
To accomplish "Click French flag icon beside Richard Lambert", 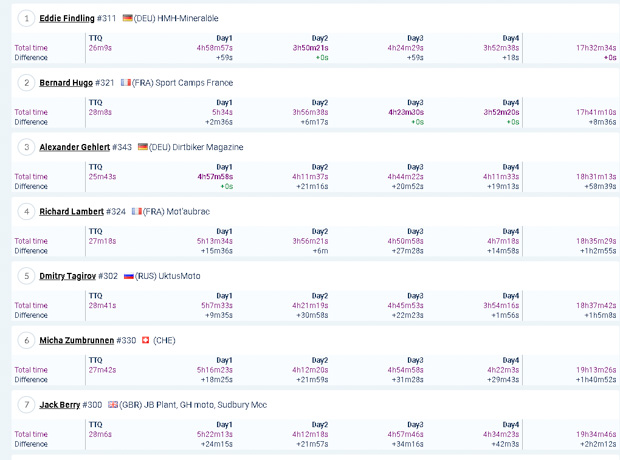I will pos(137,212).
